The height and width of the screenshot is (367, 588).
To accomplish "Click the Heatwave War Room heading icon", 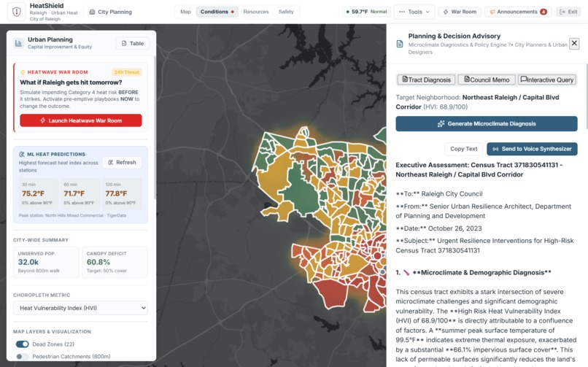I will click(x=23, y=72).
